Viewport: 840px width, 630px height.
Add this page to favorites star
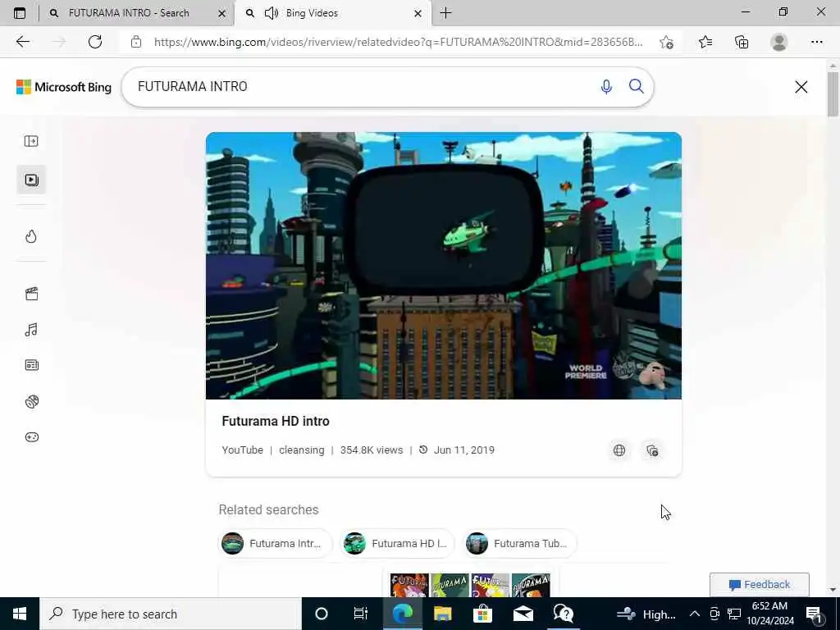coord(666,42)
